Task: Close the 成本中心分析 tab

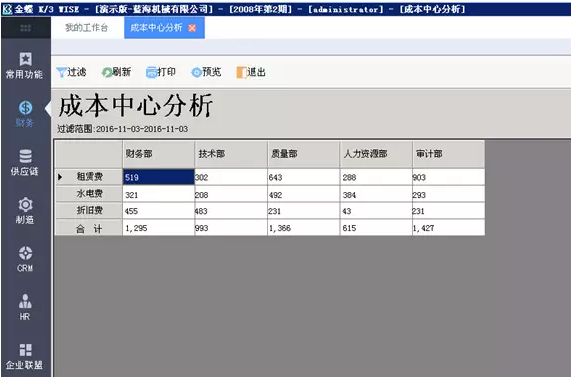Action: [192, 28]
